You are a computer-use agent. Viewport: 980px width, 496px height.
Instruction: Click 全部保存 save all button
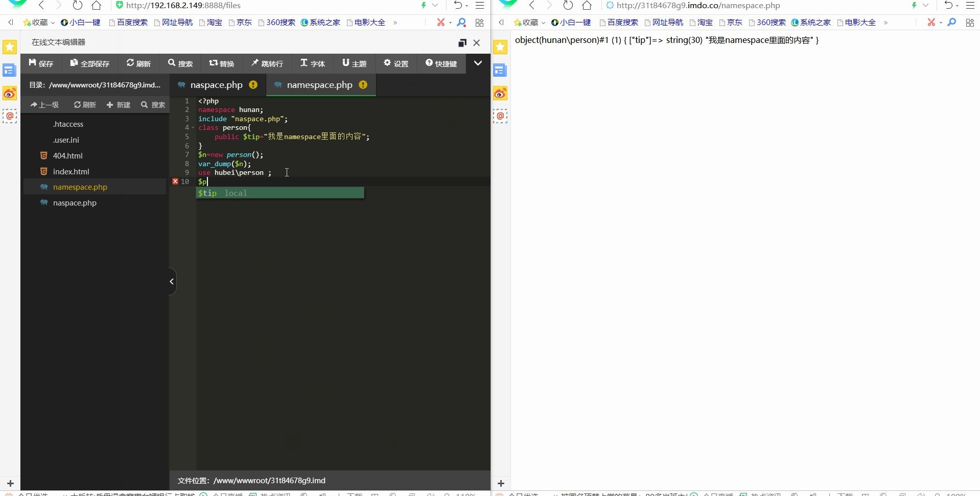[89, 63]
